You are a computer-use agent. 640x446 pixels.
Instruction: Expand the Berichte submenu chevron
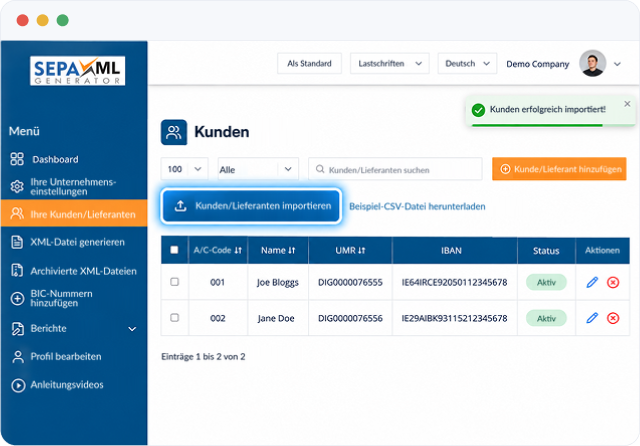132,329
